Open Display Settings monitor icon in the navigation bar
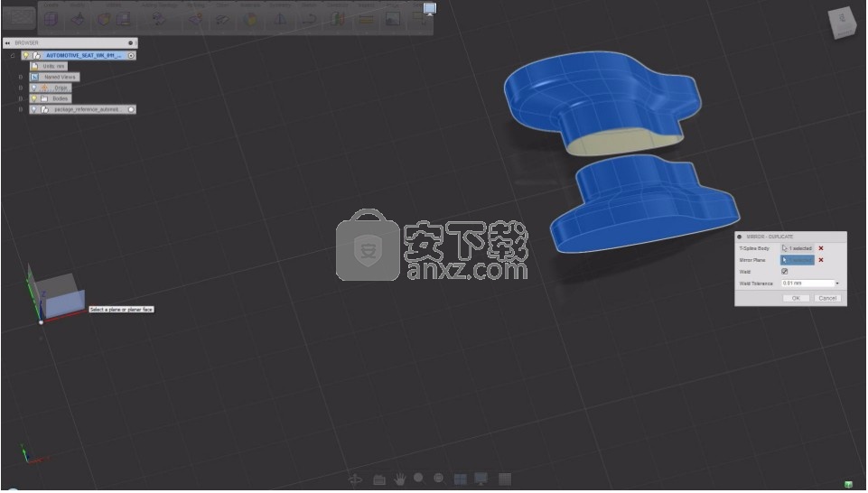The height and width of the screenshot is (493, 868). (481, 479)
